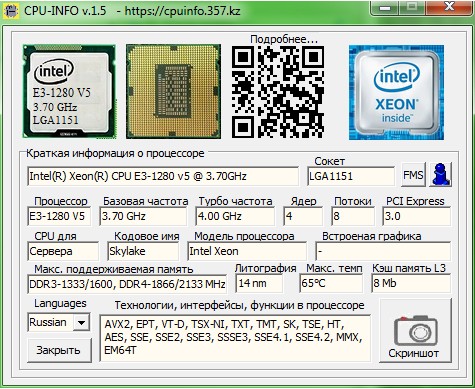Click the processor underside pins image
This screenshot has height=389, width=475.
173,91
